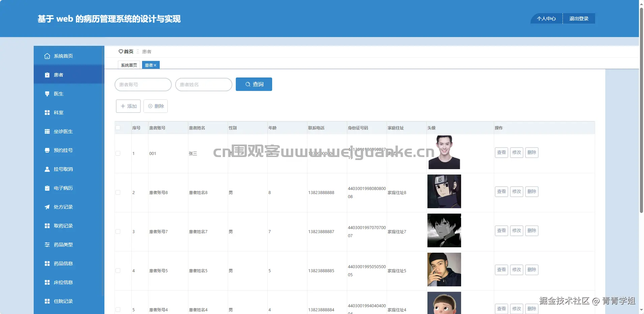The height and width of the screenshot is (314, 644).
Task: Click the heart icon before 首页 breadcrumb
Action: 121,52
